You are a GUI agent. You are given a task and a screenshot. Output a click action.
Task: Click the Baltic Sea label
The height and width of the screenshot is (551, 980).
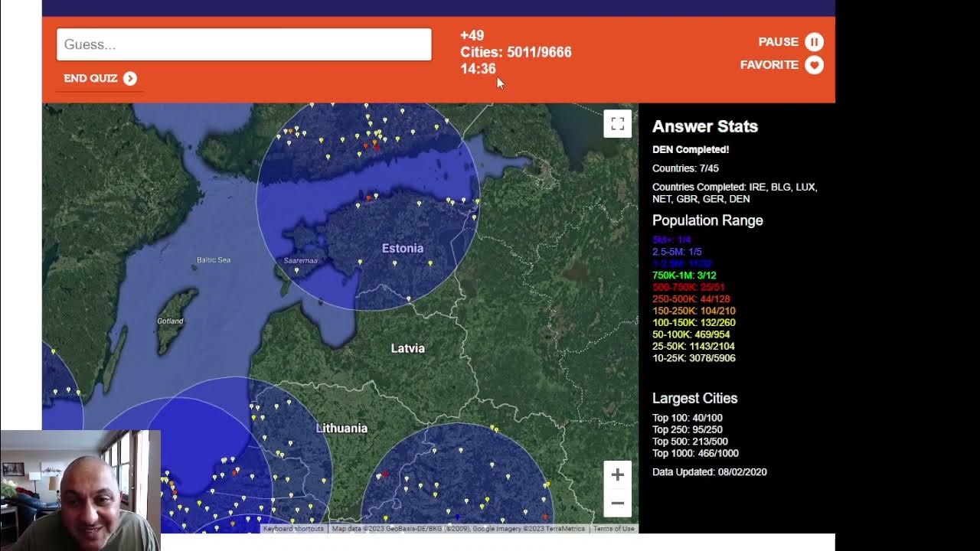(214, 260)
